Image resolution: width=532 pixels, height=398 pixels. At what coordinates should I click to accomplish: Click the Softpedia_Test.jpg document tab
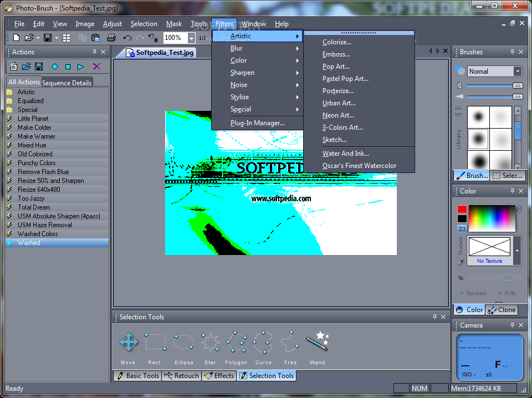tap(160, 53)
